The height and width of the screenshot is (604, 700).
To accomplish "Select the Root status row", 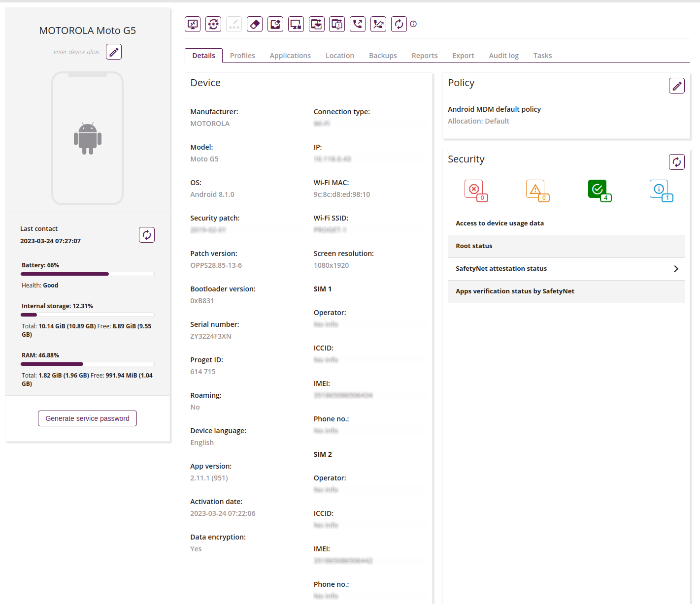I will pos(566,246).
